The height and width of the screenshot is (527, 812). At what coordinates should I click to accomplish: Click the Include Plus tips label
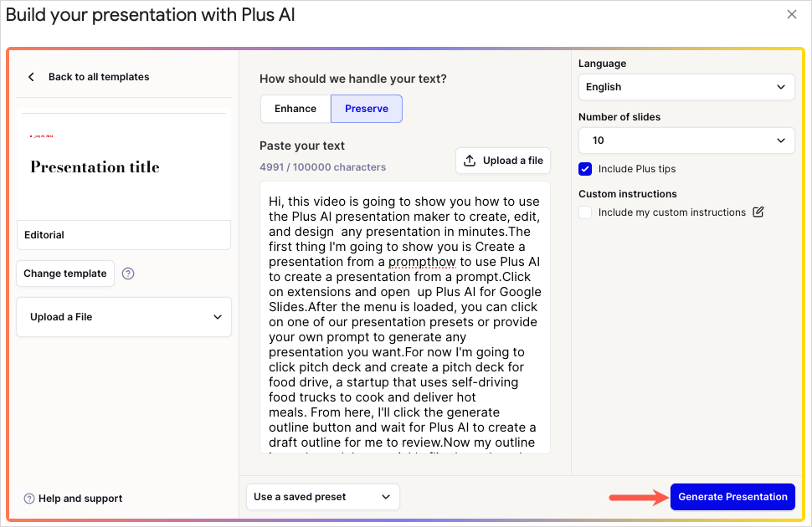point(637,169)
